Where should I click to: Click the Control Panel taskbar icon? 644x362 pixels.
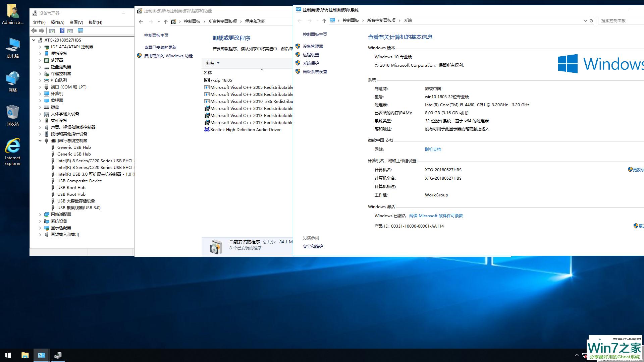point(42,355)
